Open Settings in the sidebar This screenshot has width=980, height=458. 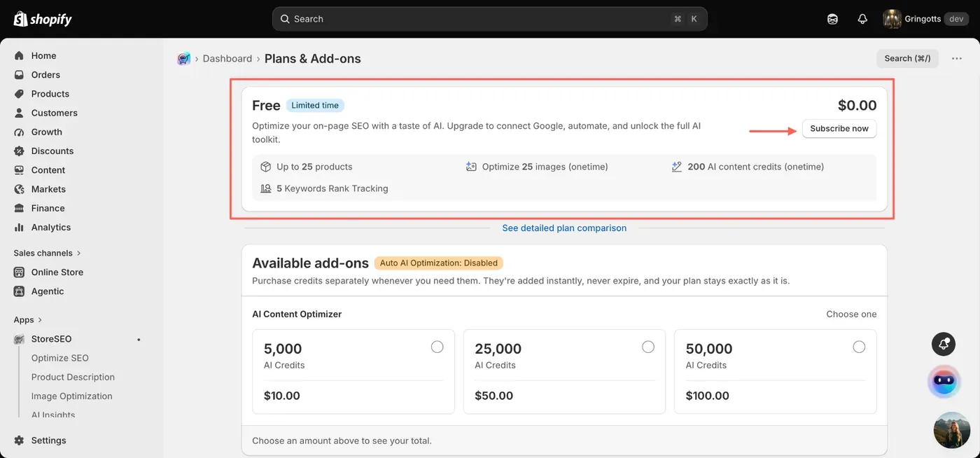(48, 440)
